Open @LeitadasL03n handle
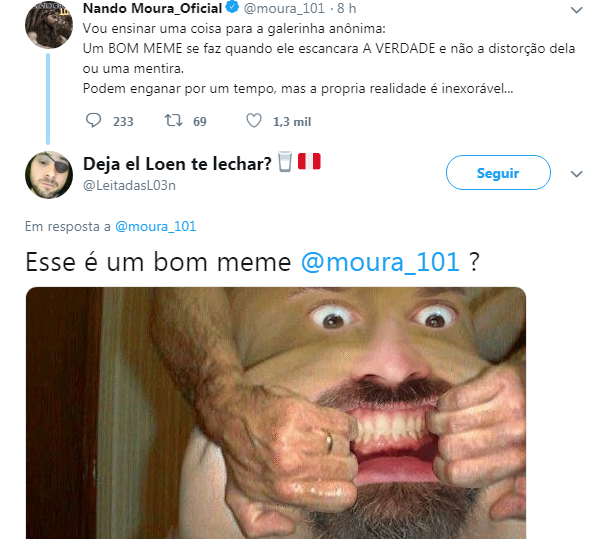The height and width of the screenshot is (539, 606). 129,185
